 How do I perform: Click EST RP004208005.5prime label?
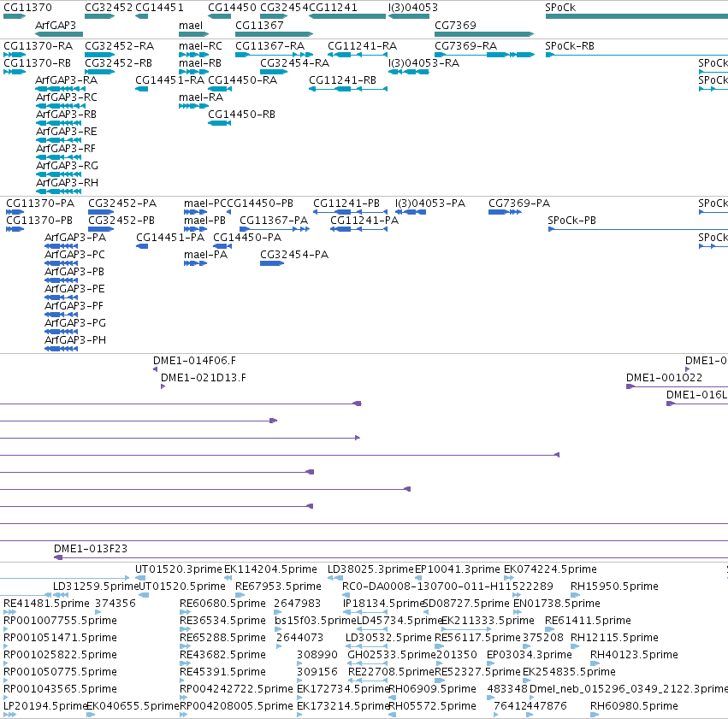pos(236,705)
